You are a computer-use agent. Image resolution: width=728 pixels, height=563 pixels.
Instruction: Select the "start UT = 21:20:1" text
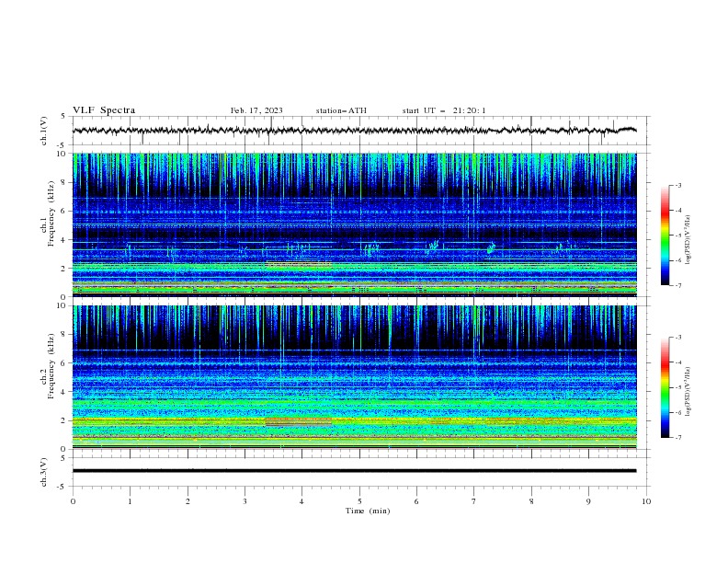click(444, 110)
